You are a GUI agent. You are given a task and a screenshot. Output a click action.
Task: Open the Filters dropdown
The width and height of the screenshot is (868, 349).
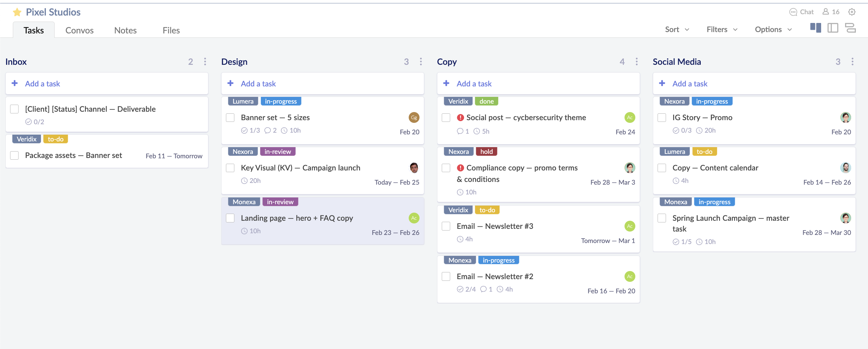point(722,30)
